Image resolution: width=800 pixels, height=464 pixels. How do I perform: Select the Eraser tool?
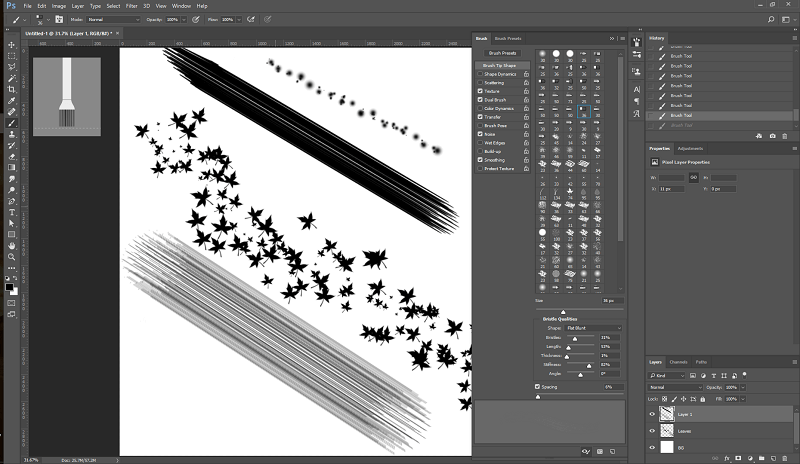point(11,157)
